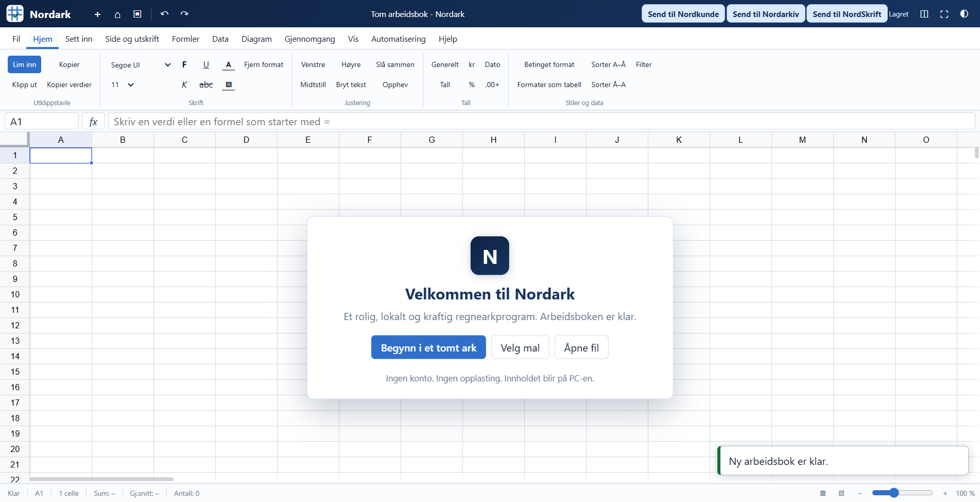This screenshot has height=502, width=980.
Task: Open the Hjelp tab
Action: coord(448,39)
